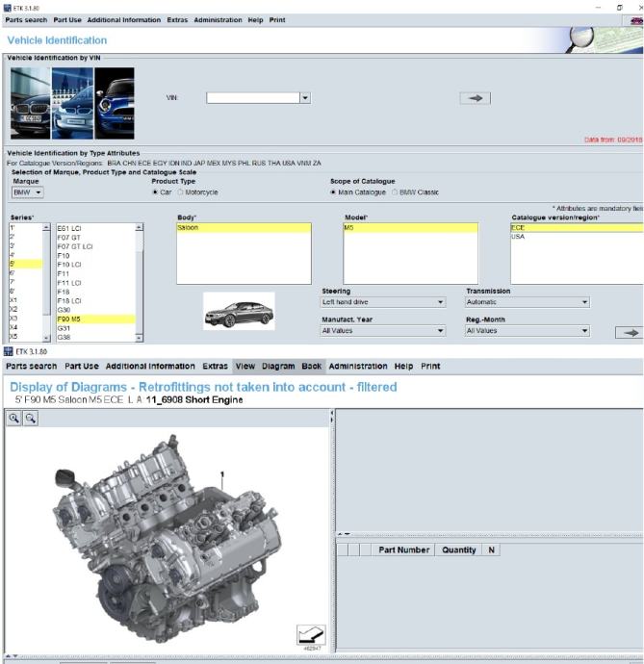The image size is (644, 664).
Task: Open the VIN dropdown arrow
Action: click(305, 98)
